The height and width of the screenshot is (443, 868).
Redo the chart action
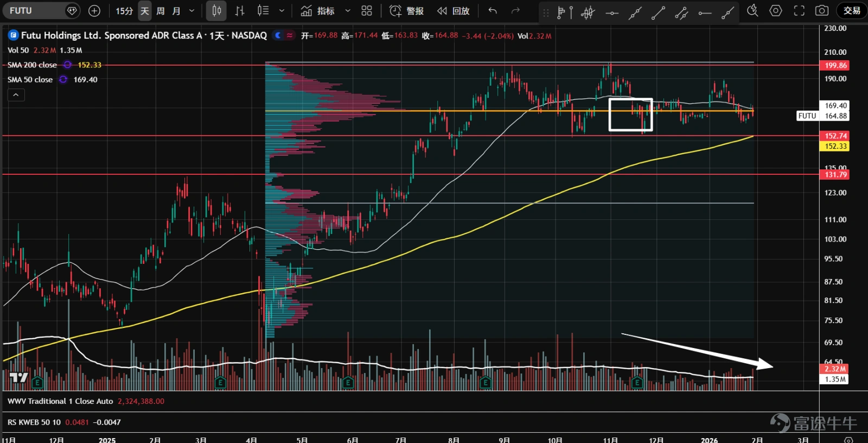click(515, 11)
